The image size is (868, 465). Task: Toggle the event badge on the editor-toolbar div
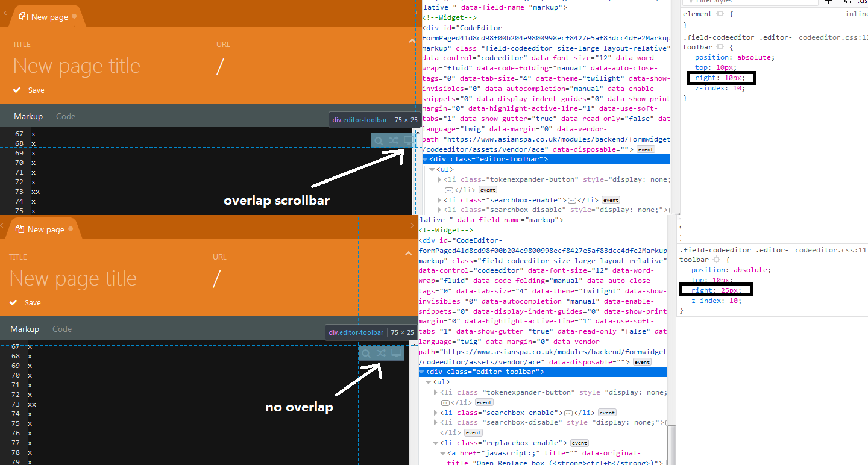tap(646, 149)
